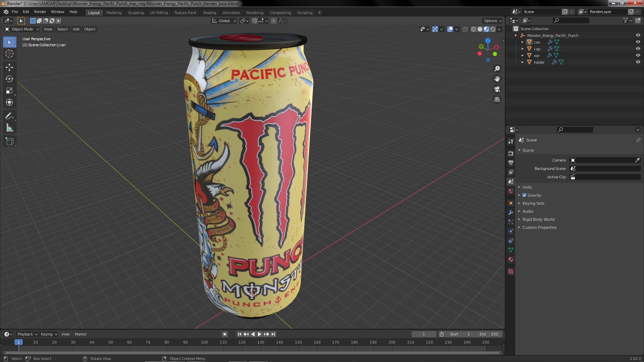644x362 pixels.
Task: Open the Render menu
Action: (x=40, y=12)
